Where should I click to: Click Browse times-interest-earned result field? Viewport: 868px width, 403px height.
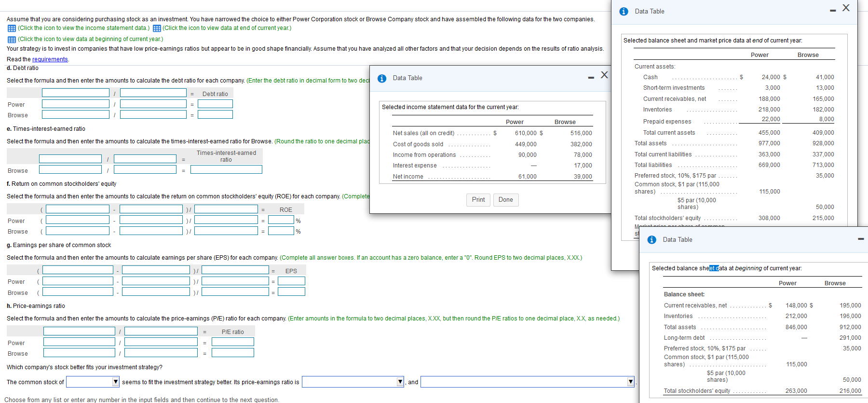[x=226, y=169]
